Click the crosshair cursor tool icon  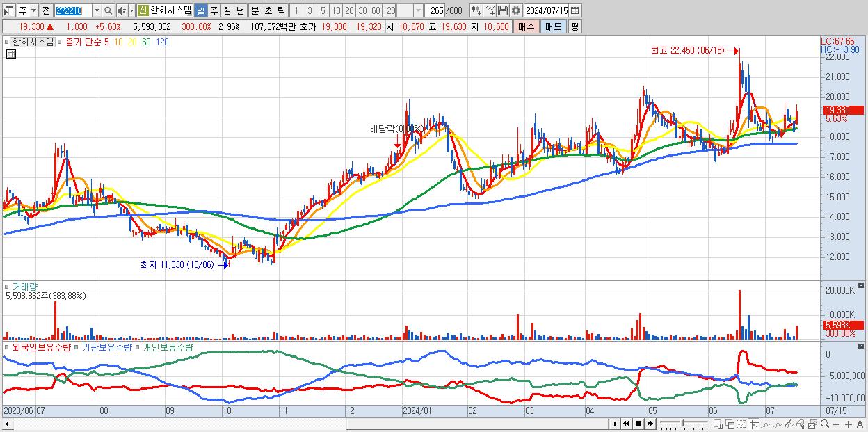(x=754, y=424)
